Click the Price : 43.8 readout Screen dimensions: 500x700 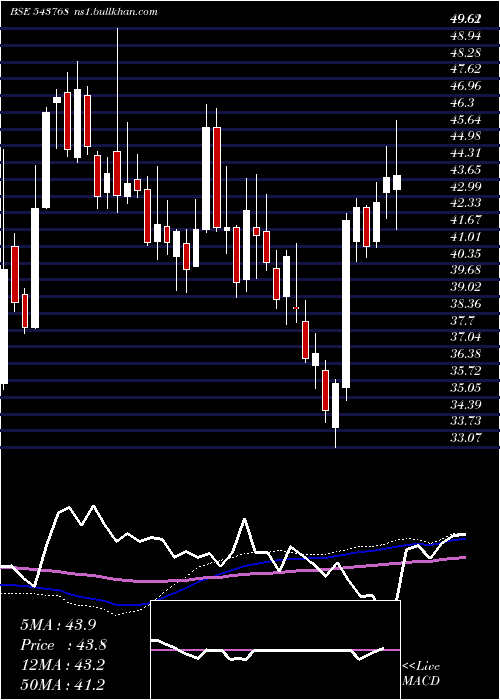point(63,645)
